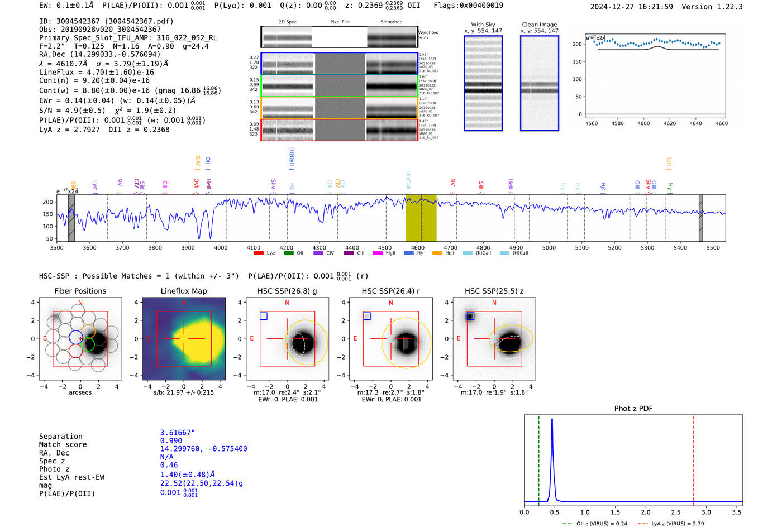The height and width of the screenshot is (532, 782).
Task: Open the HSC SSP(26.8) g image
Action: point(287,339)
